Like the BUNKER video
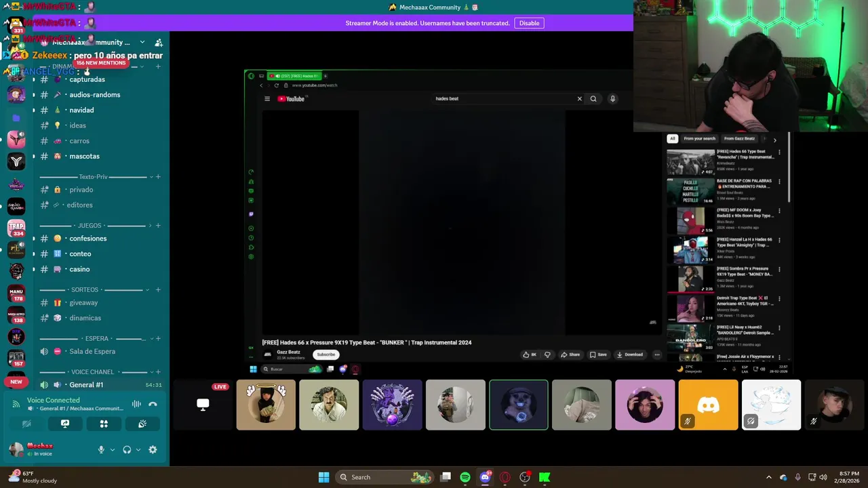The width and height of the screenshot is (868, 488). [530, 354]
